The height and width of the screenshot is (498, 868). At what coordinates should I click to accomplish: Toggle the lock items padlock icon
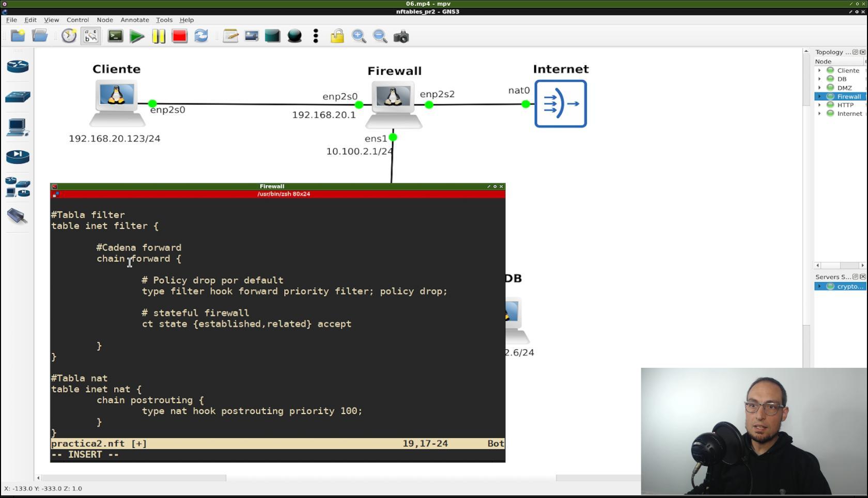click(x=337, y=36)
